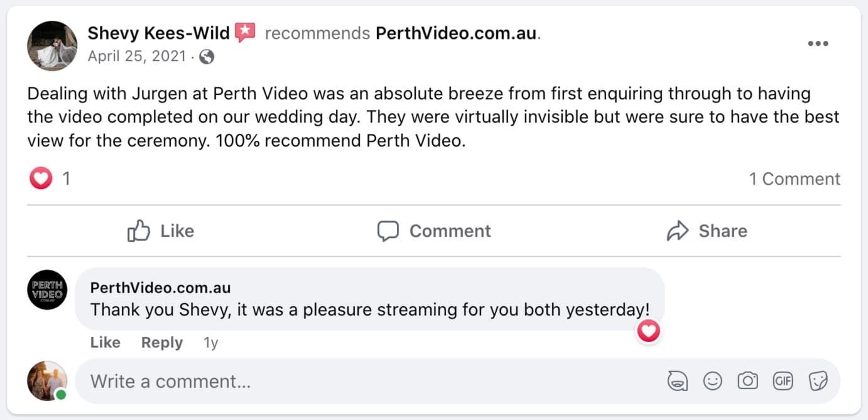Open the April 25, 2021 post timestamp
This screenshot has height=420, width=868.
[137, 57]
